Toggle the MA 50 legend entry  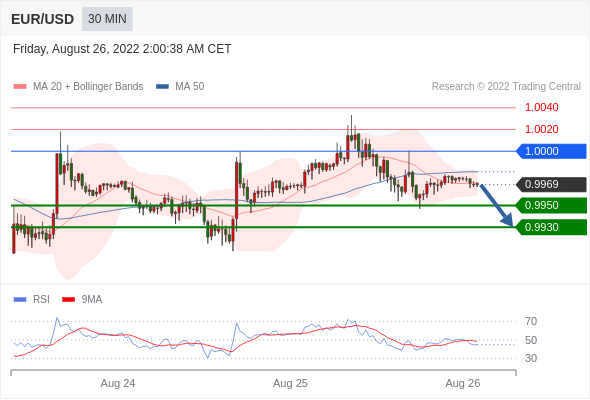coord(180,87)
